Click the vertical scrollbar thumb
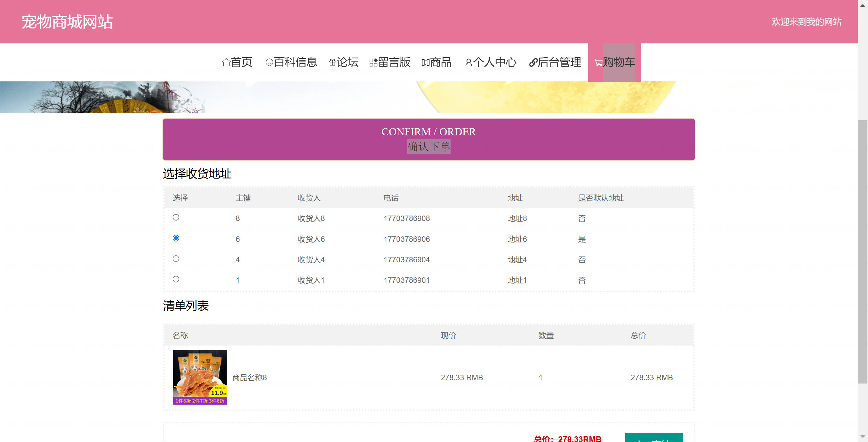 [863, 251]
